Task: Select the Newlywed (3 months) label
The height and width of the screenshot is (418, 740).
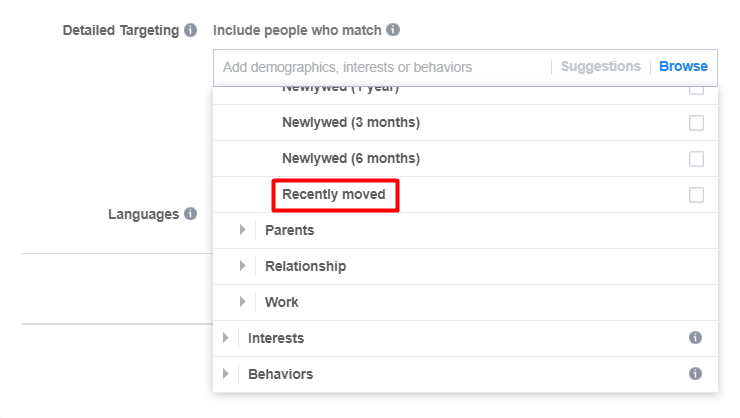Action: [351, 123]
